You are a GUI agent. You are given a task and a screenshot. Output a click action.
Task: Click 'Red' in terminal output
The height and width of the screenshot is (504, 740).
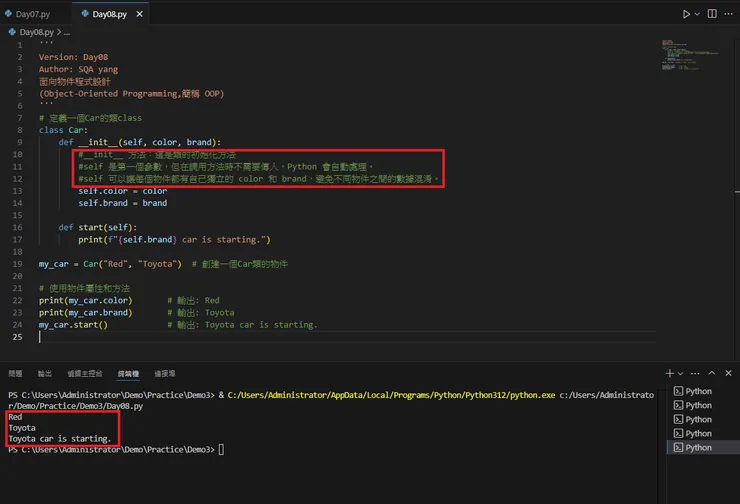click(15, 417)
